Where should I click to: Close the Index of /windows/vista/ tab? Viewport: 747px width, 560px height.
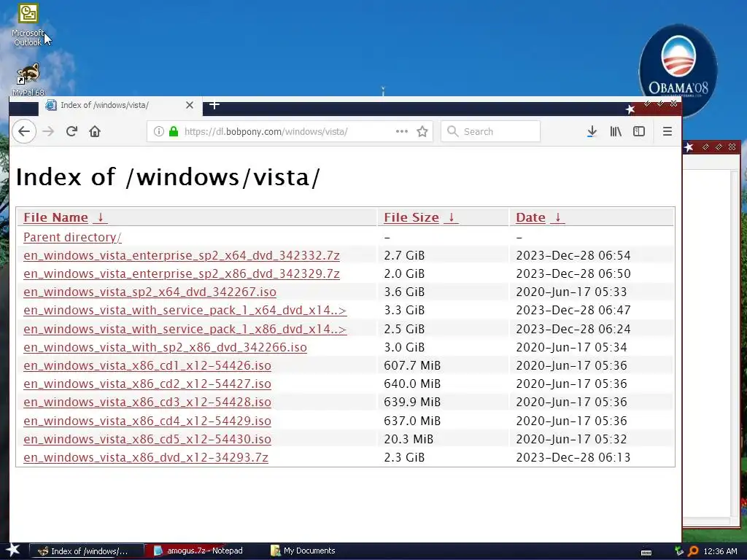pos(190,105)
